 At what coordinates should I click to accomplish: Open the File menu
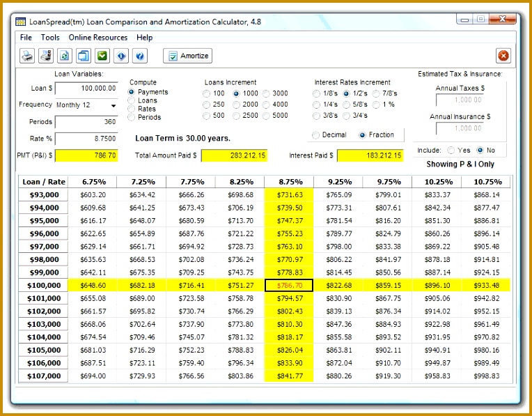click(x=26, y=38)
